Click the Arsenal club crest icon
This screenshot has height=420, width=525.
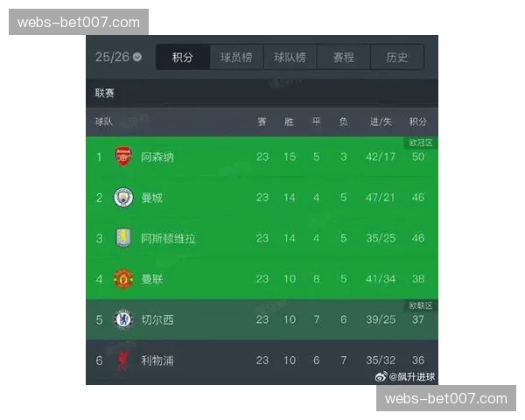coord(123,157)
